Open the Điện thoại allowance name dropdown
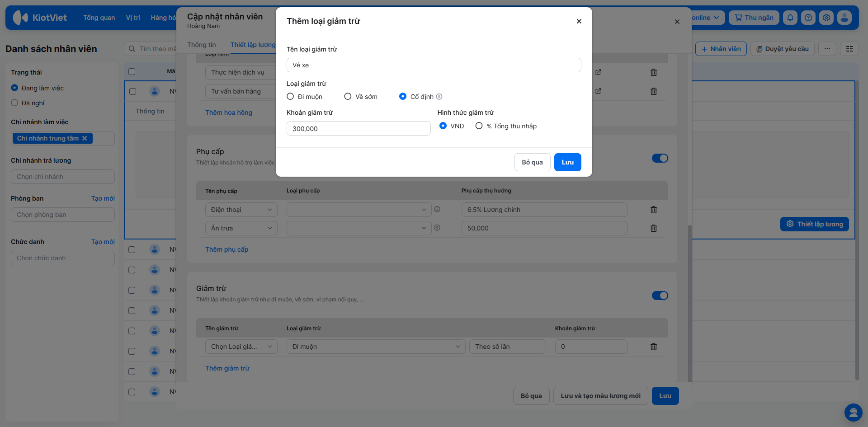Screen dimensions: 868x427 [x=241, y=210]
